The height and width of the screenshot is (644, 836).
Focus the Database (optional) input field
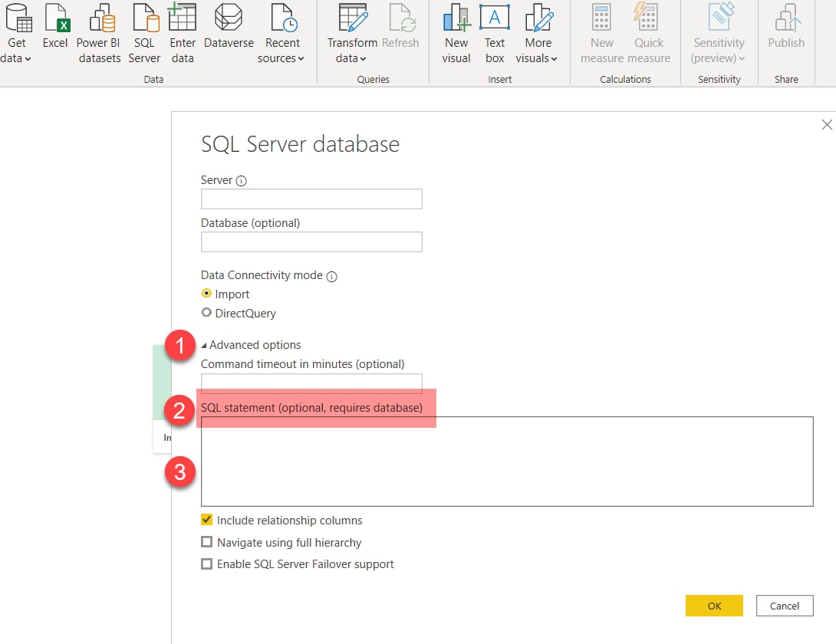(x=311, y=242)
